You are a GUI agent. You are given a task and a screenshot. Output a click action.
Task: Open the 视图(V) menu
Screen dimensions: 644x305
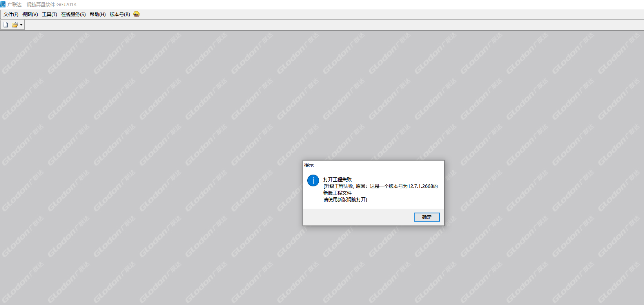tap(30, 14)
